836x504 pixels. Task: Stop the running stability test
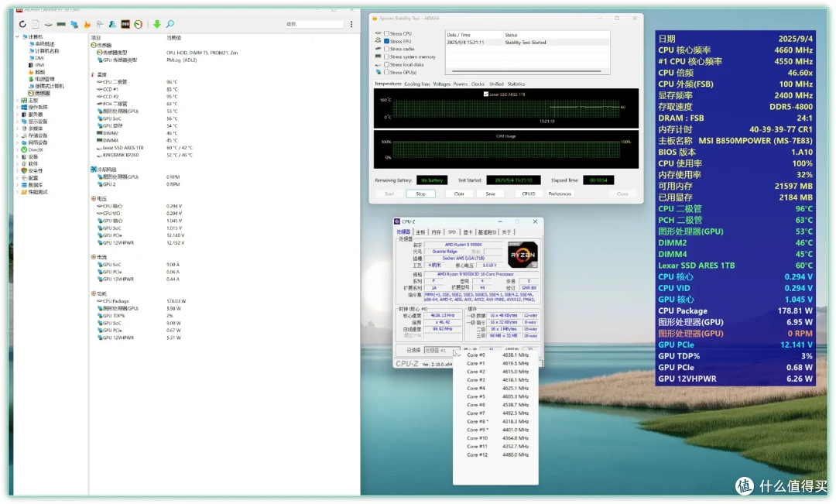point(420,194)
